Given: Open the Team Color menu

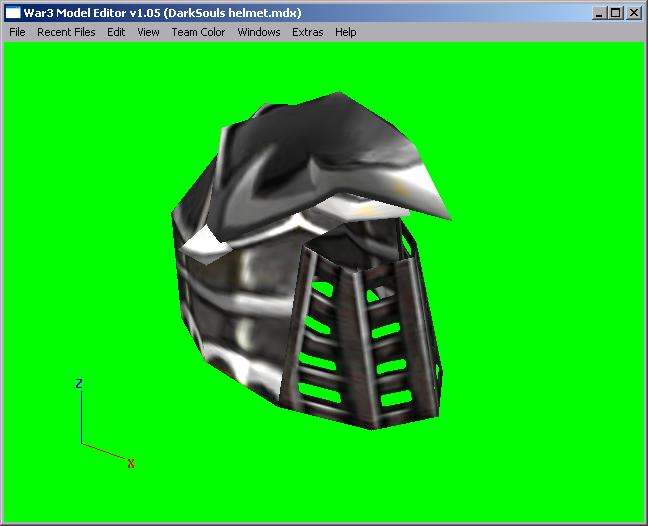Looking at the screenshot, I should click(198, 32).
